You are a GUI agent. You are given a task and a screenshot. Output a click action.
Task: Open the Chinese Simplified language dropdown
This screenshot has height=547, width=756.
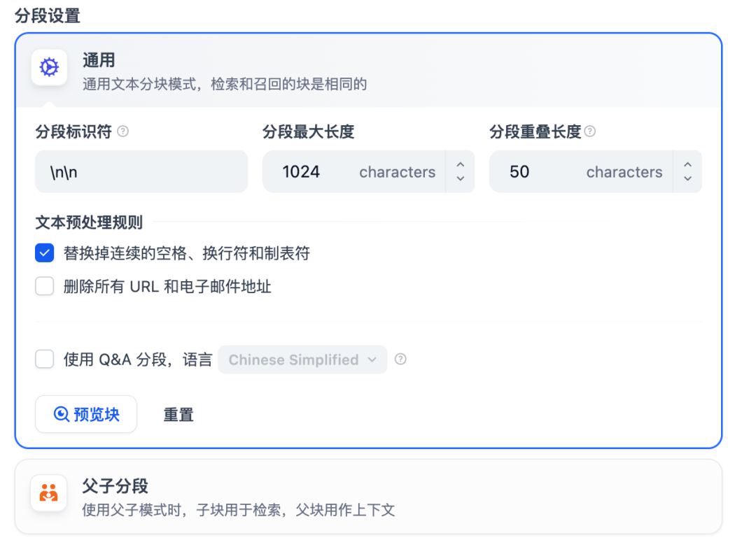[302, 360]
